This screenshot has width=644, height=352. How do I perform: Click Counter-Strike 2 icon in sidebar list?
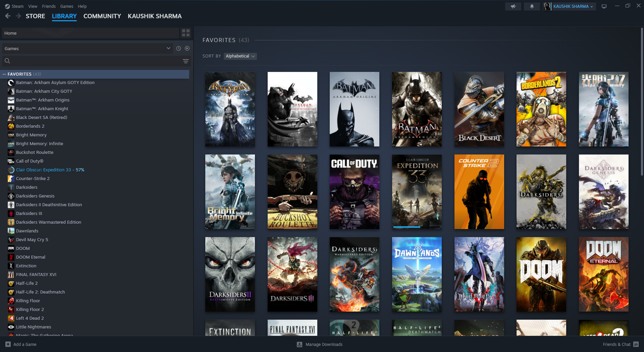coord(11,179)
